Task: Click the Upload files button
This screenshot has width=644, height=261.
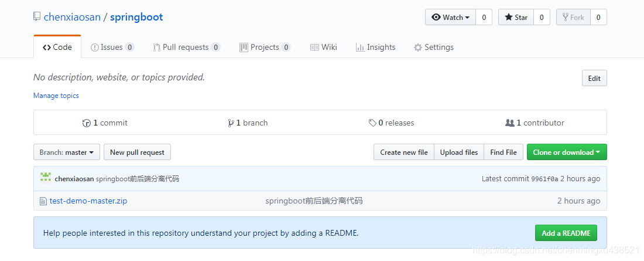Action: 459,152
